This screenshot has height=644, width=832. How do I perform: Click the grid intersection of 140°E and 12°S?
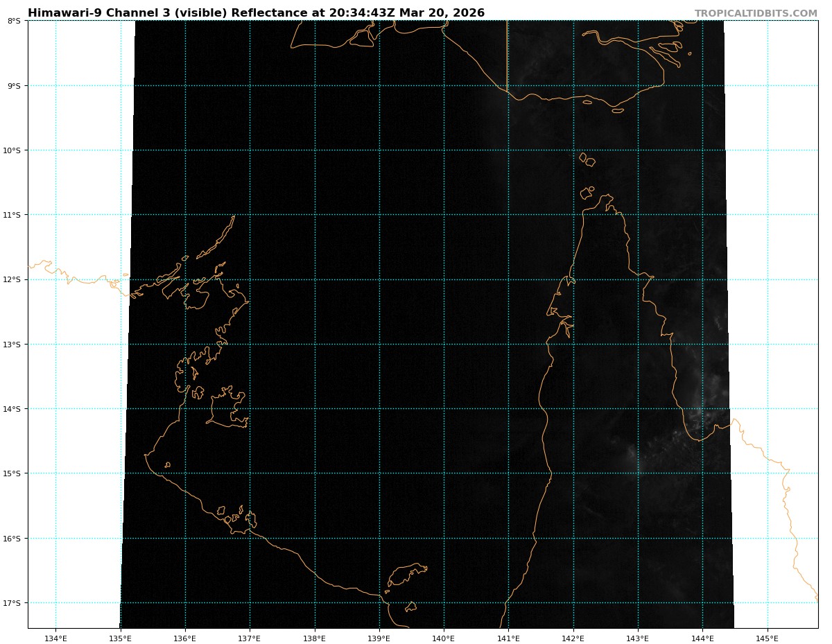(x=444, y=279)
